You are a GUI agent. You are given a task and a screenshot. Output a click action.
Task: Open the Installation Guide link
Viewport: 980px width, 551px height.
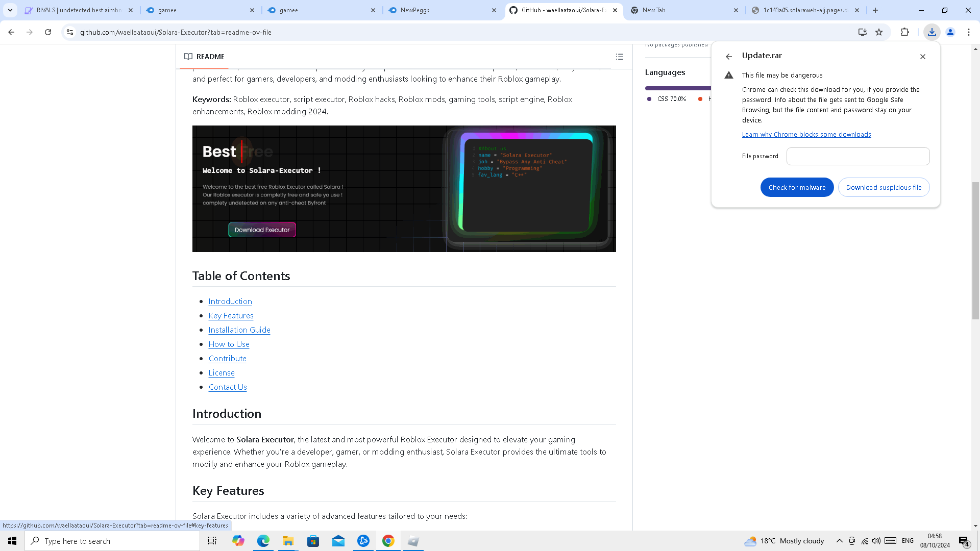tap(239, 330)
